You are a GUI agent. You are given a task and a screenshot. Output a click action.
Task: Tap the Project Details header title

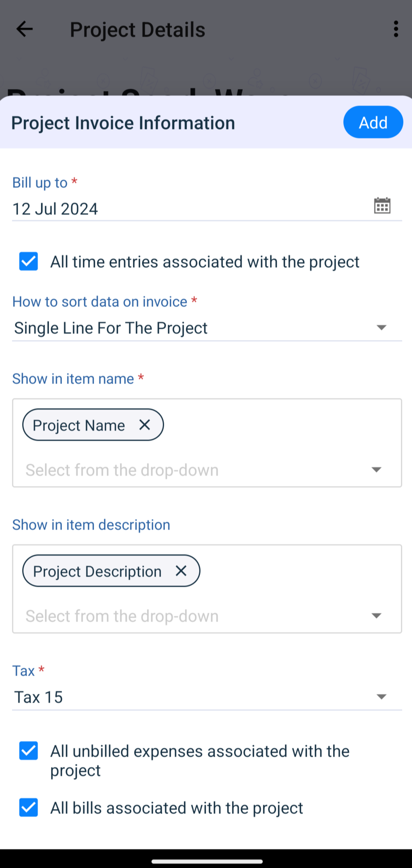coord(137,30)
